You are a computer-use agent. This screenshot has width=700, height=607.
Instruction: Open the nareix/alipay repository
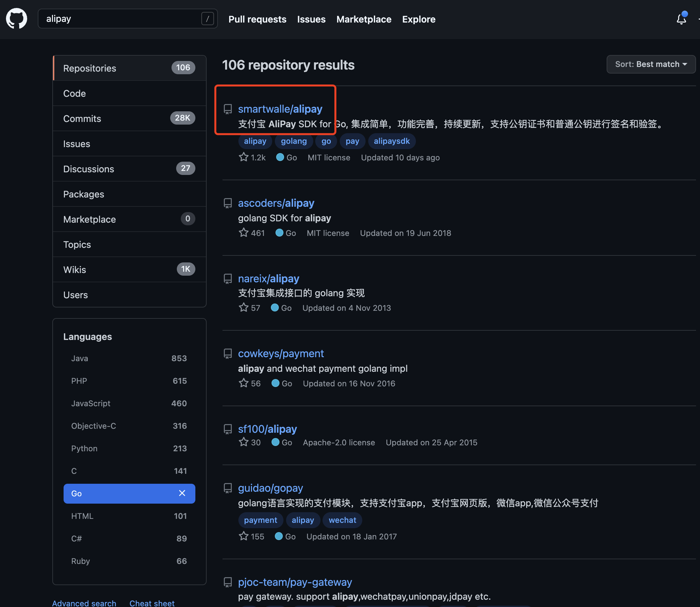pyautogui.click(x=269, y=279)
